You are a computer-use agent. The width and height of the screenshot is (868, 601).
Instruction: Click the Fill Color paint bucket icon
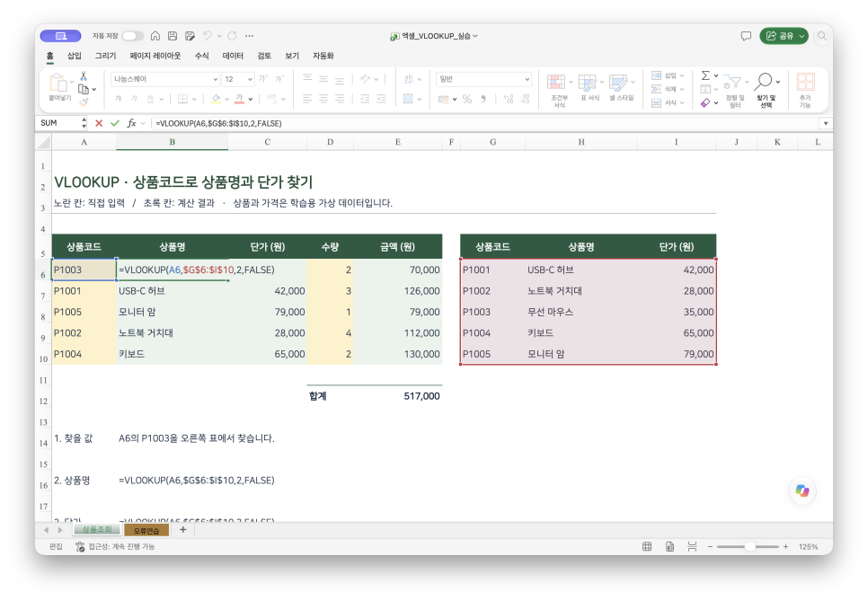tap(216, 99)
